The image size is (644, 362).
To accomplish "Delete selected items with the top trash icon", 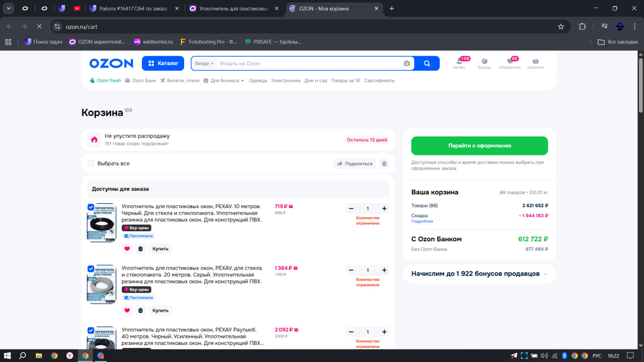I will pos(384,163).
